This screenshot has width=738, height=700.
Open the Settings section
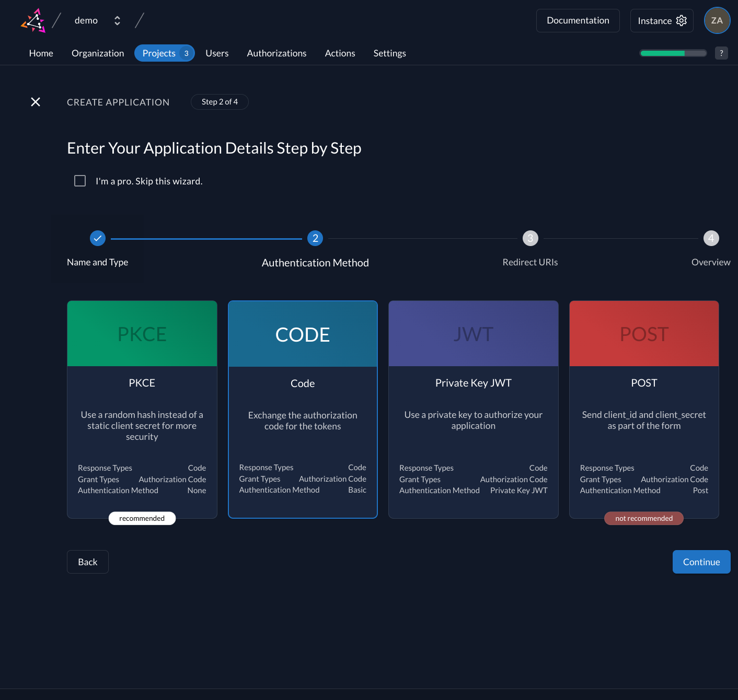click(x=389, y=53)
